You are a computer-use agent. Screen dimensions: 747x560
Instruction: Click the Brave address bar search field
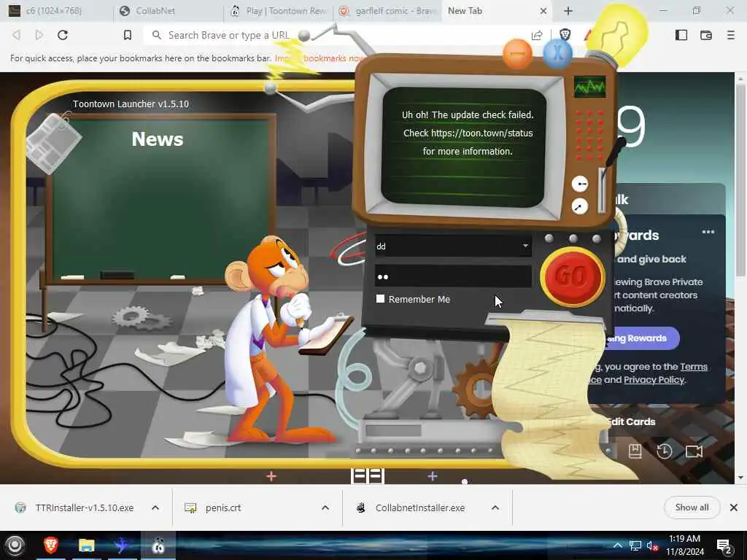(x=228, y=35)
